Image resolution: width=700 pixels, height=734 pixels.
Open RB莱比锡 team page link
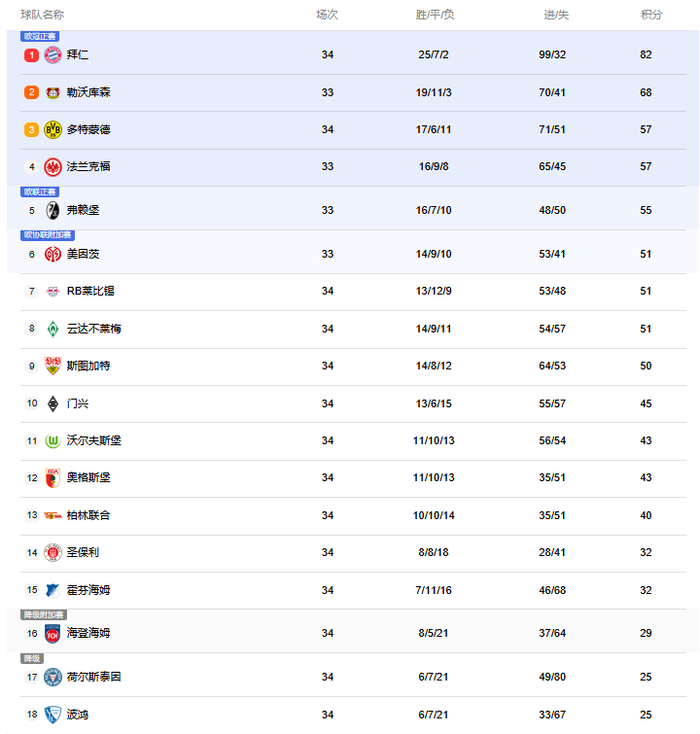pos(90,291)
